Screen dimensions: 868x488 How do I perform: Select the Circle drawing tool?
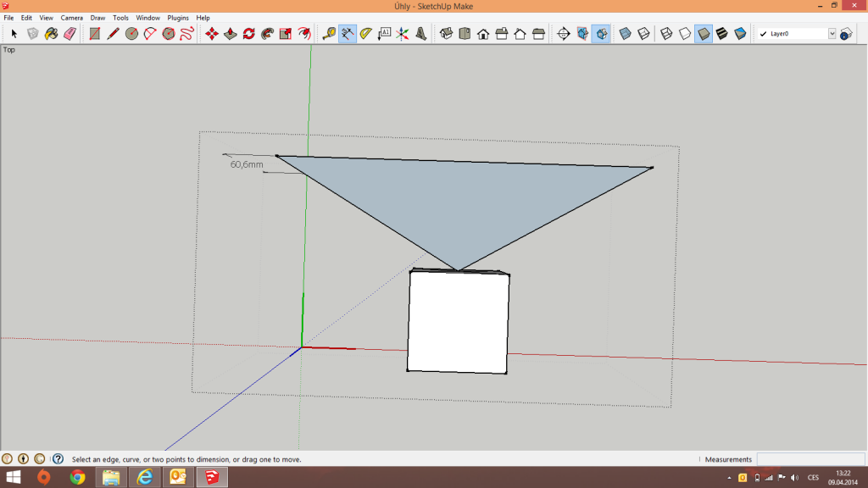(131, 34)
